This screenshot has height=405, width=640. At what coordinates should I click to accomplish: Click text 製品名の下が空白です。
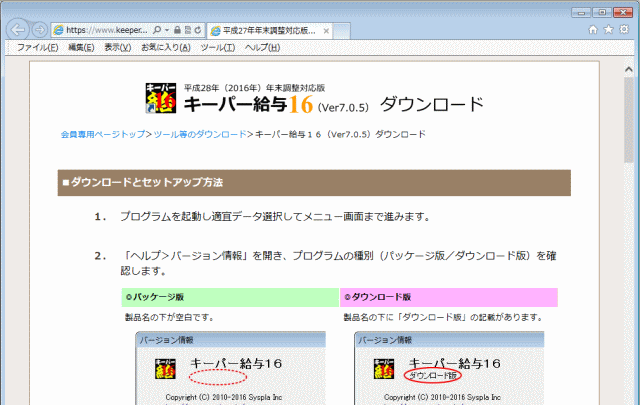(x=169, y=317)
